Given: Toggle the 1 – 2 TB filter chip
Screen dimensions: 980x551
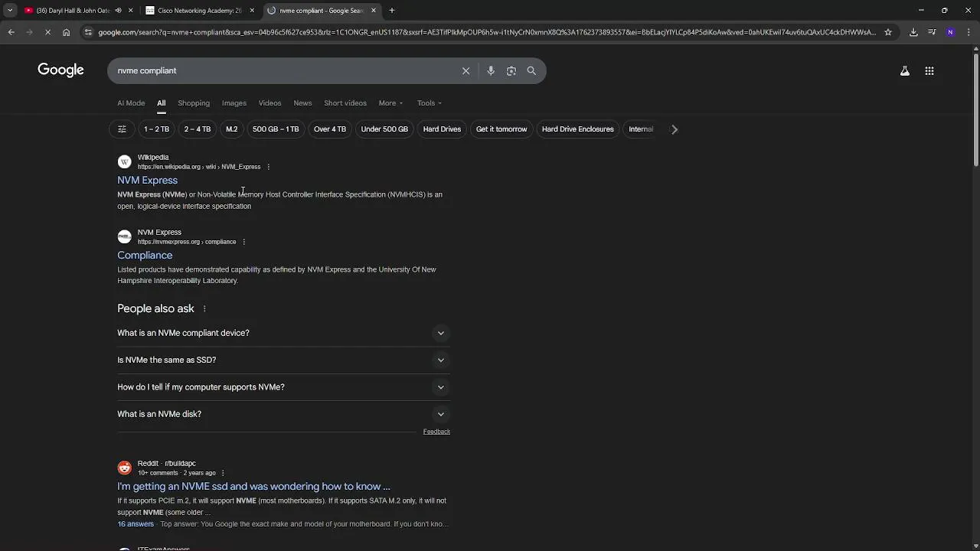Looking at the screenshot, I should tap(156, 129).
